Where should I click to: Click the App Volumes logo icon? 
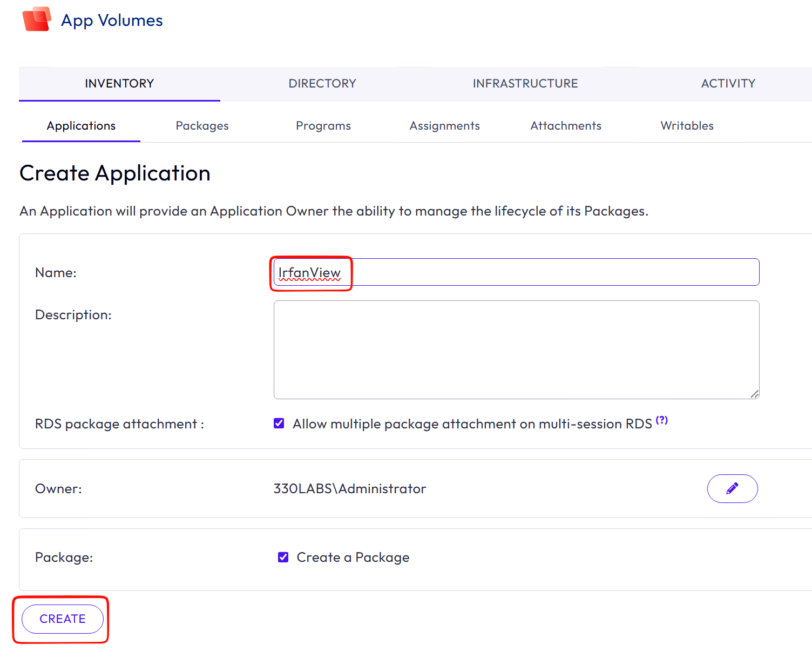click(37, 19)
